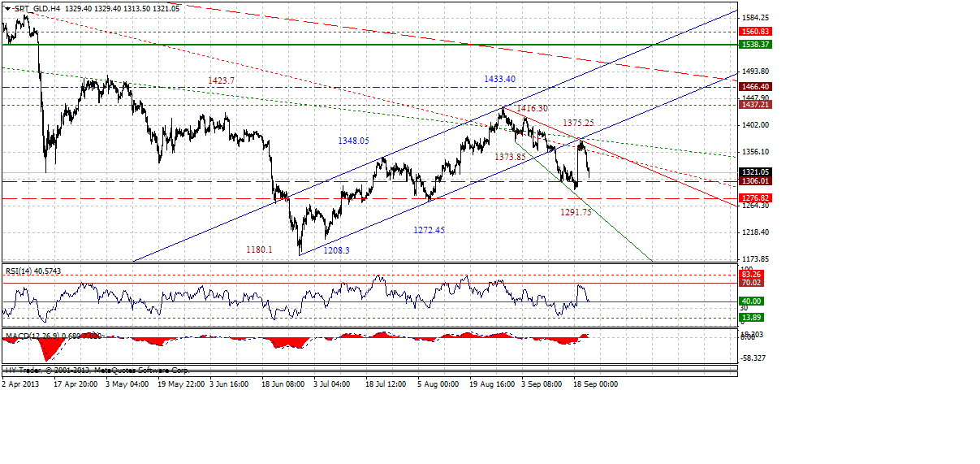Click the 1218.40 axis price value
The width and height of the screenshot is (980, 464).
pos(755,232)
